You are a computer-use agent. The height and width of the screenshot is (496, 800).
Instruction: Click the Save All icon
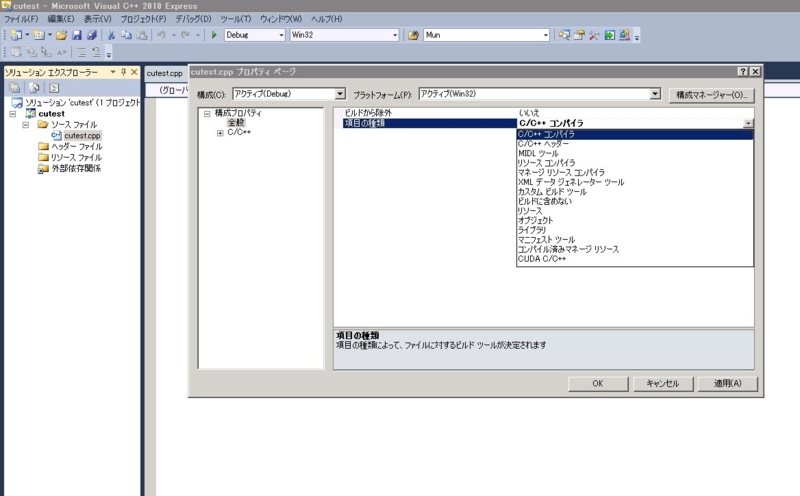coord(92,35)
